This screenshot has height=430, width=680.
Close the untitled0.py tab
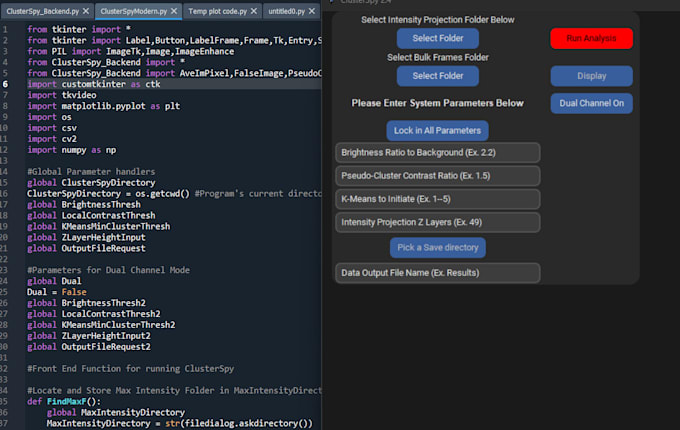[x=312, y=11]
